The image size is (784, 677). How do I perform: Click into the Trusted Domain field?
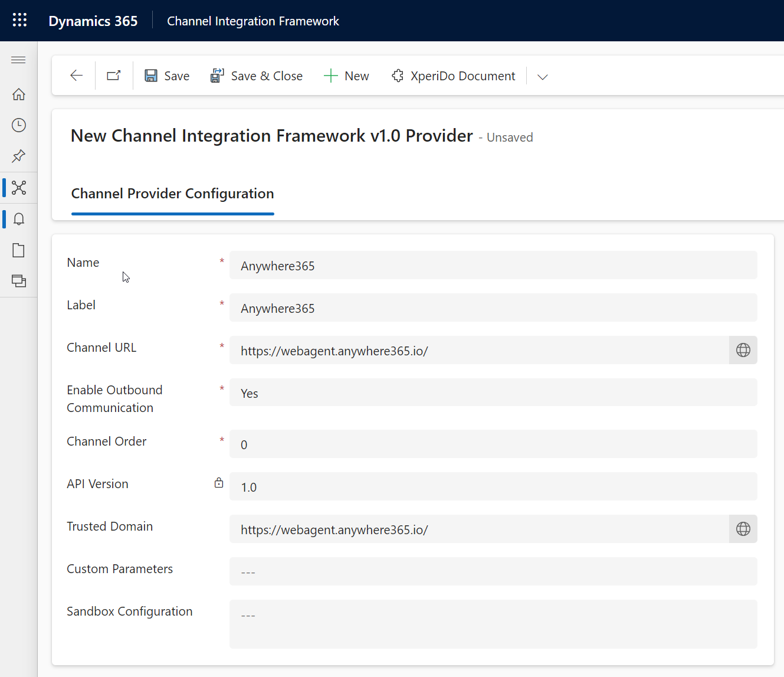pos(479,529)
